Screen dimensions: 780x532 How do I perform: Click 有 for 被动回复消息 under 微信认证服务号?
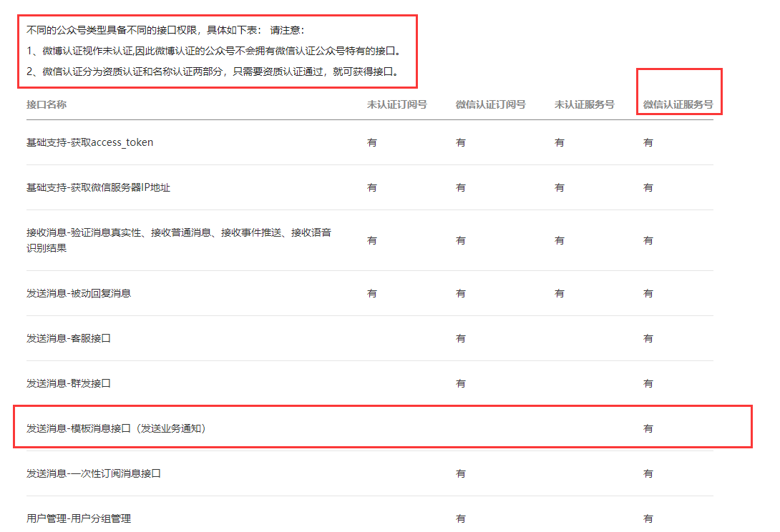648,293
